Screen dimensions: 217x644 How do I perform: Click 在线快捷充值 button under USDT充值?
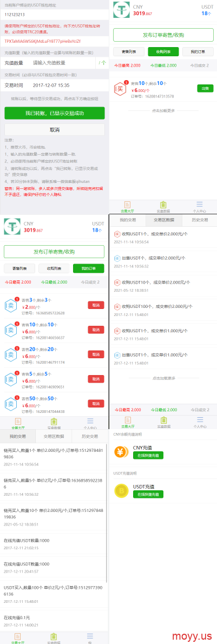tap(148, 494)
